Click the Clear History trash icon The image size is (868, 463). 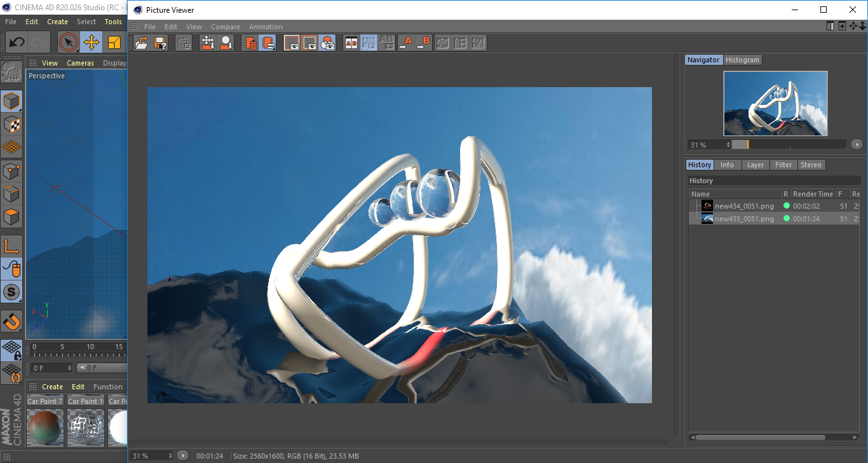[250, 43]
